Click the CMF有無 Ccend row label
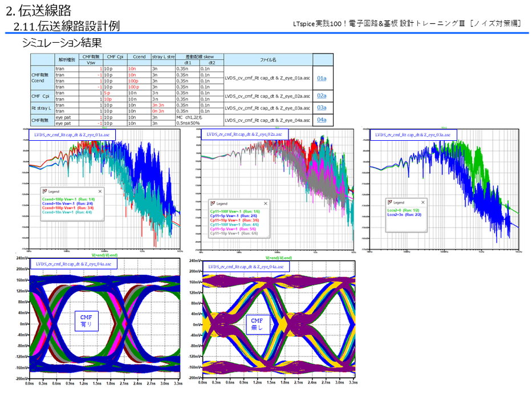532x399 pixels. [42, 78]
